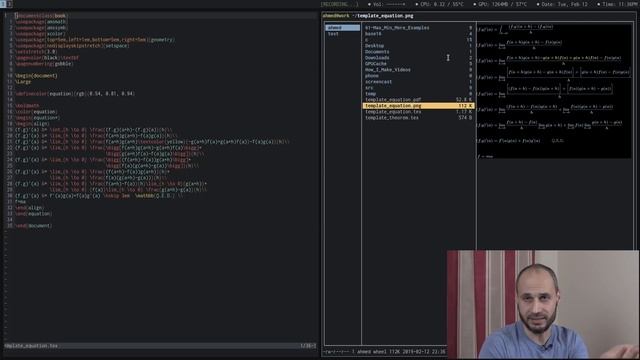Click the geometry package line in vim
This screenshot has height=360, width=640.
coord(95,40)
